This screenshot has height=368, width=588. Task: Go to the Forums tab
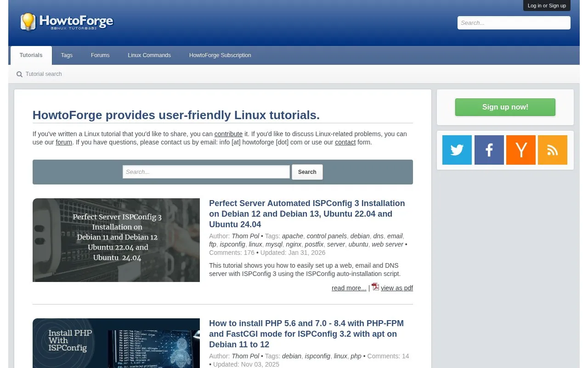coord(100,55)
